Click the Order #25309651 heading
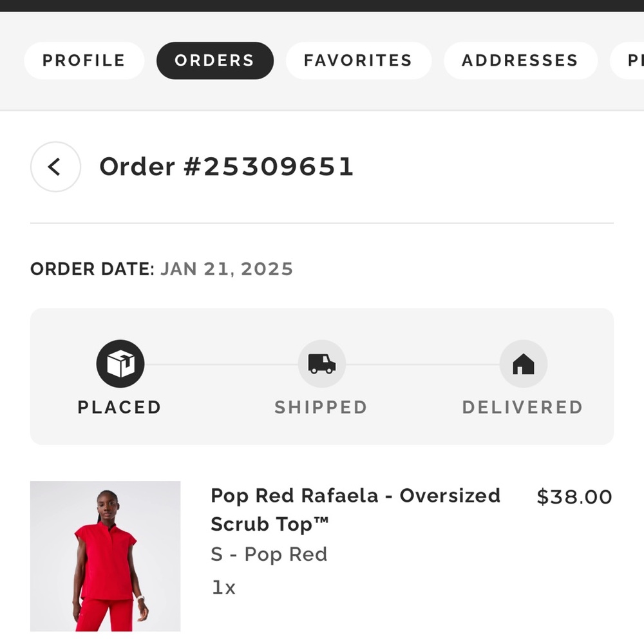 226,166
